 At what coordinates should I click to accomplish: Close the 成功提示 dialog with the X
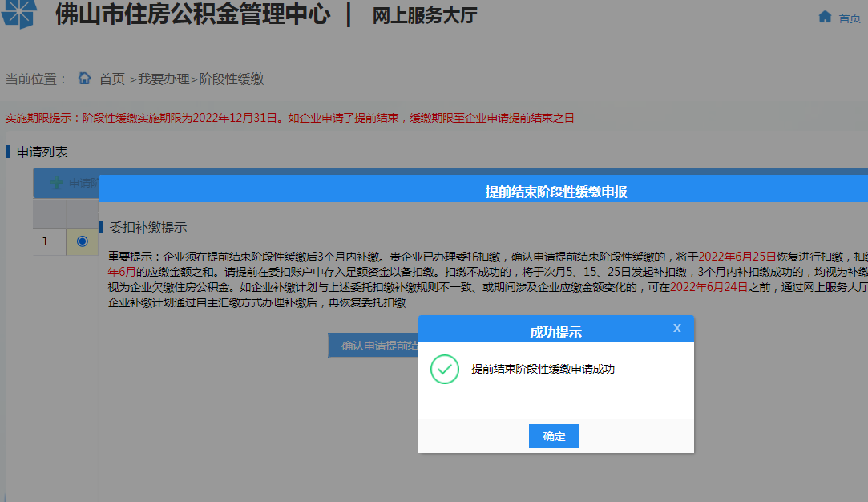coord(676,329)
